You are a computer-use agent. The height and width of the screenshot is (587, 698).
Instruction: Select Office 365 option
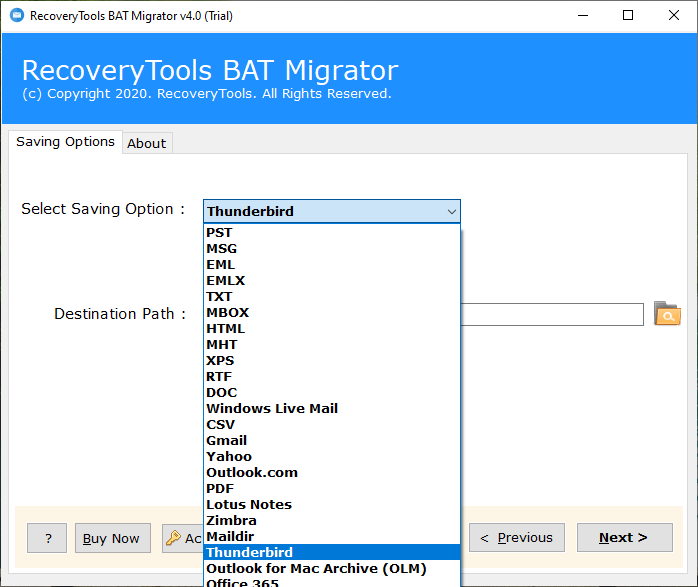point(332,582)
